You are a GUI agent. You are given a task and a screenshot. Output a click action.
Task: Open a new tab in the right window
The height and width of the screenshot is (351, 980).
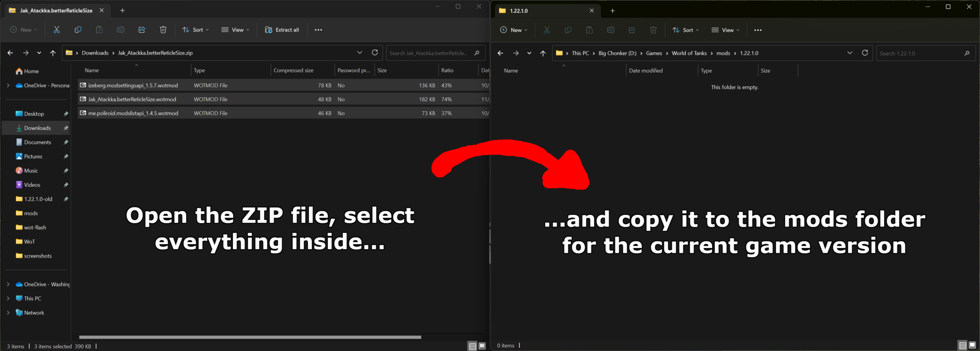pos(612,11)
